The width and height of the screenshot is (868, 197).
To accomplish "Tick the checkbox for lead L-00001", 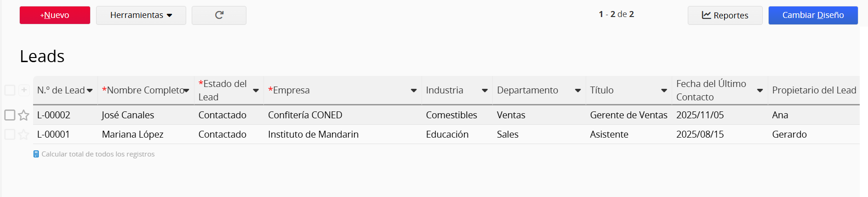I will 10,134.
